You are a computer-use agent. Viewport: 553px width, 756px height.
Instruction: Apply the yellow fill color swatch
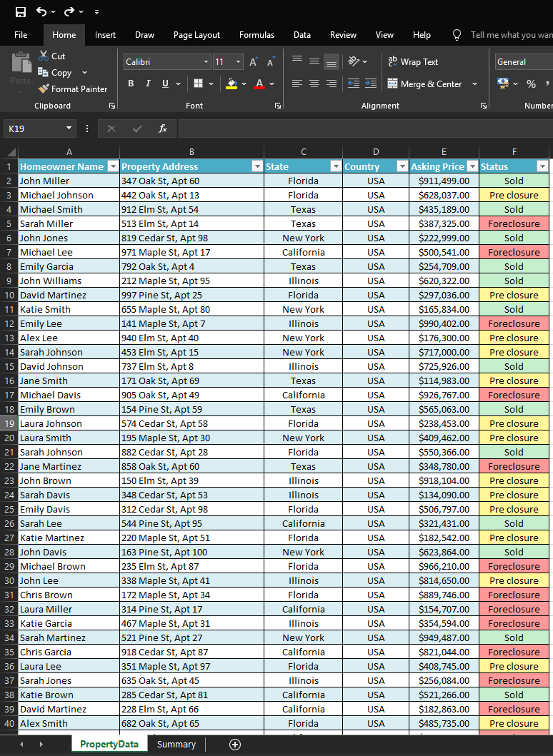[x=231, y=84]
